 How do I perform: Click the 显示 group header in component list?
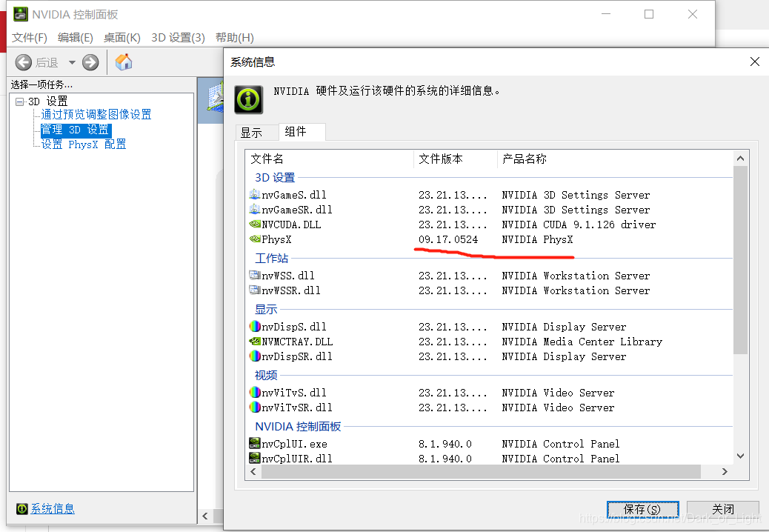tap(266, 310)
